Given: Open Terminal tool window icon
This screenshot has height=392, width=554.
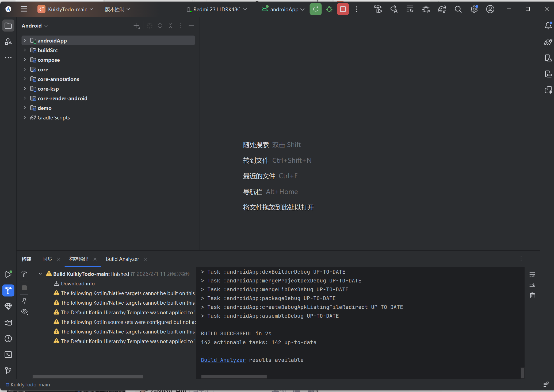Looking at the screenshot, I should point(8,355).
